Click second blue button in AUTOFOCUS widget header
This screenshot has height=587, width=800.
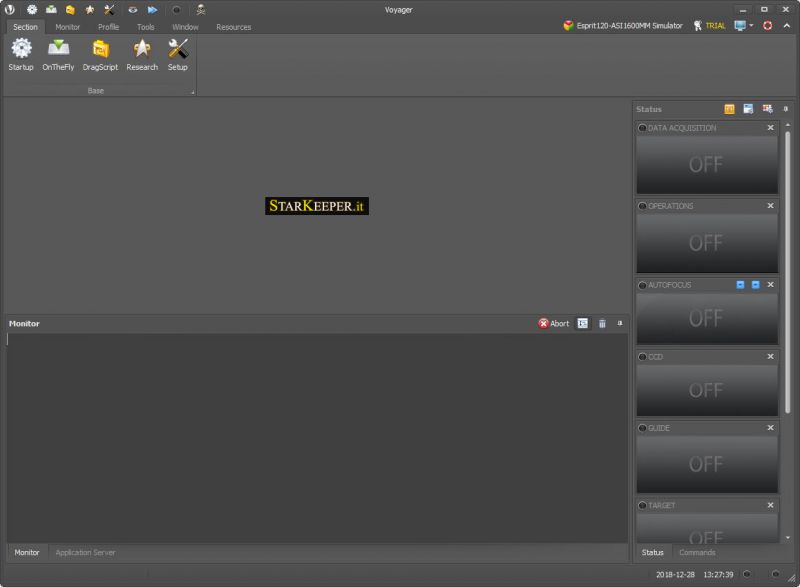pyautogui.click(x=756, y=285)
